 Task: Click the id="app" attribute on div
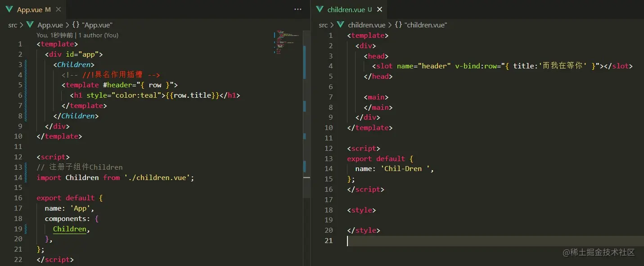(x=82, y=54)
